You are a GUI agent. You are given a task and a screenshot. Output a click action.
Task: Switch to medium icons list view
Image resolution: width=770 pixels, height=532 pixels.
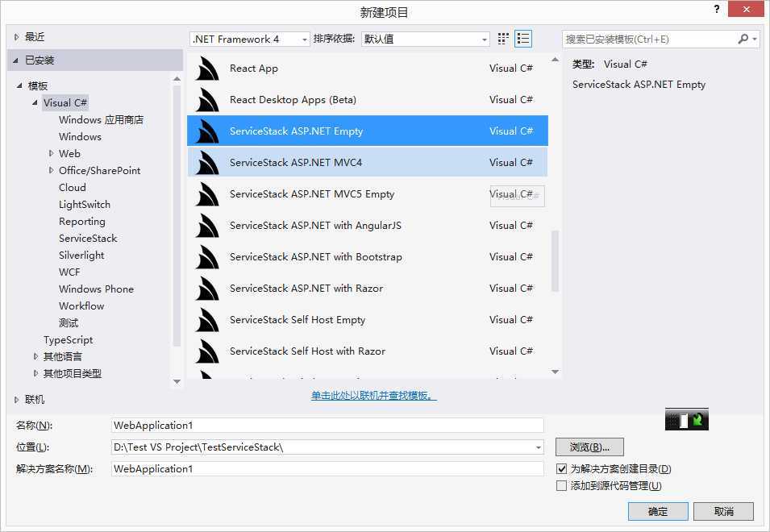(523, 39)
